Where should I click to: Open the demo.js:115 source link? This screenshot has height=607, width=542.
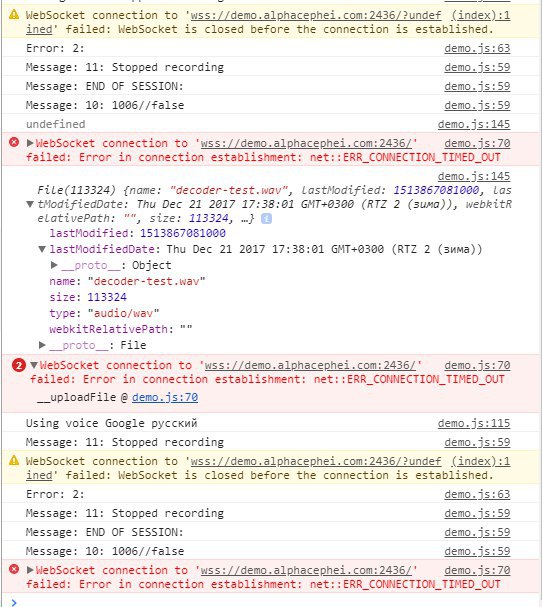(474, 424)
